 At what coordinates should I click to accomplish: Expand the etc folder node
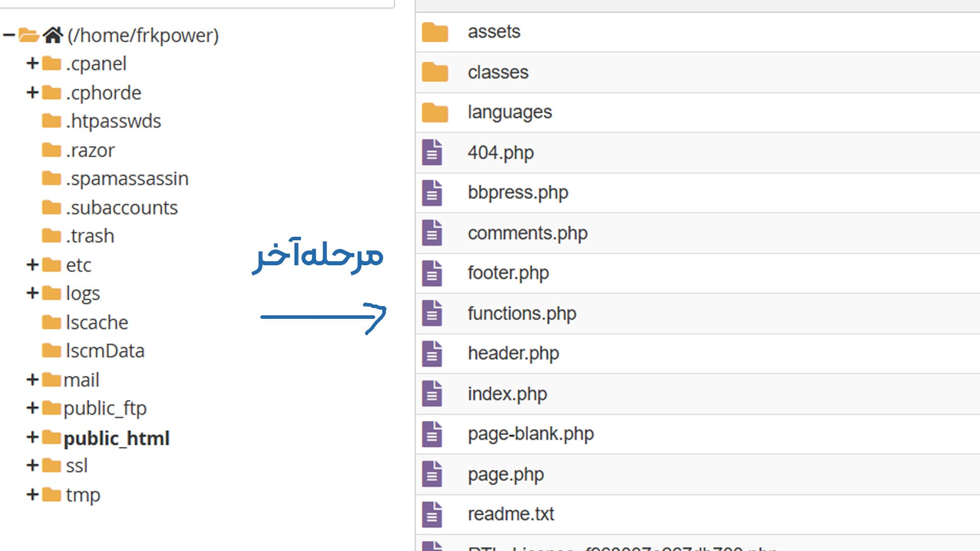[32, 265]
